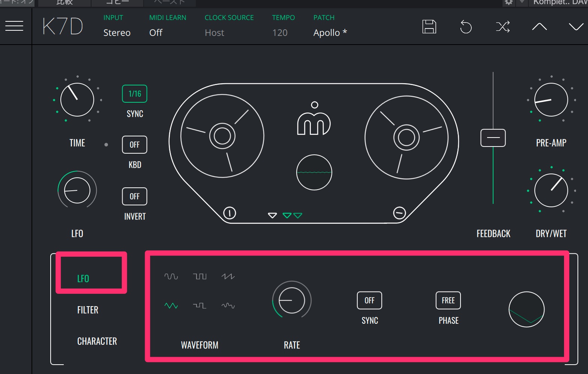
Task: Open the CLOCK SOURCE Host selector
Action: tap(214, 33)
